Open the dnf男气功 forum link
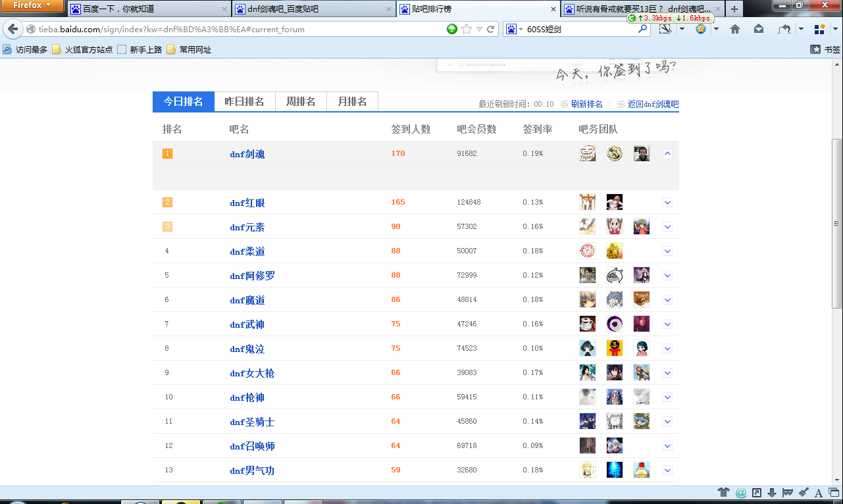 (x=252, y=470)
